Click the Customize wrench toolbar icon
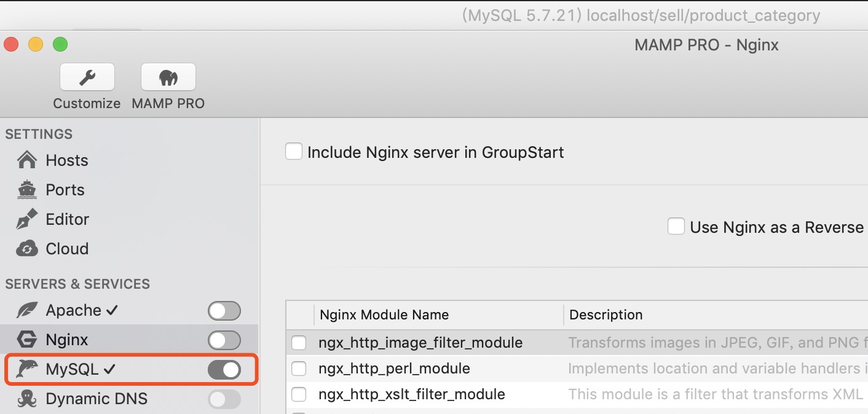The height and width of the screenshot is (414, 868). (87, 77)
